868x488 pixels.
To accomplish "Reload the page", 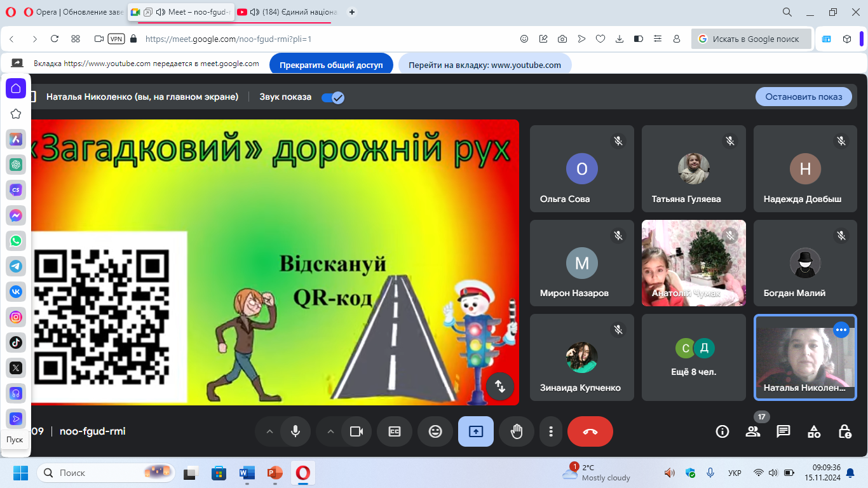I will tap(55, 39).
